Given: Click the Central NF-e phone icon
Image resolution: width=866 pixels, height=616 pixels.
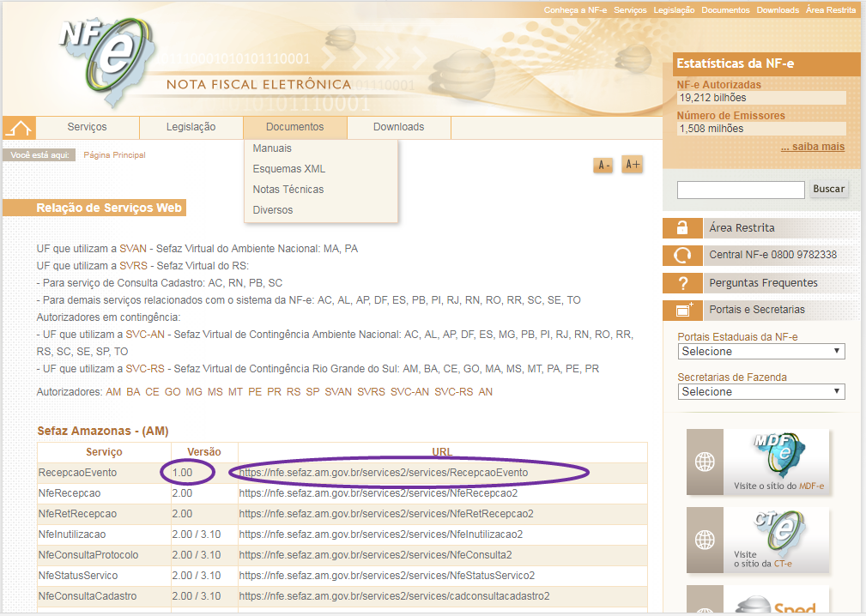Looking at the screenshot, I should 682,255.
